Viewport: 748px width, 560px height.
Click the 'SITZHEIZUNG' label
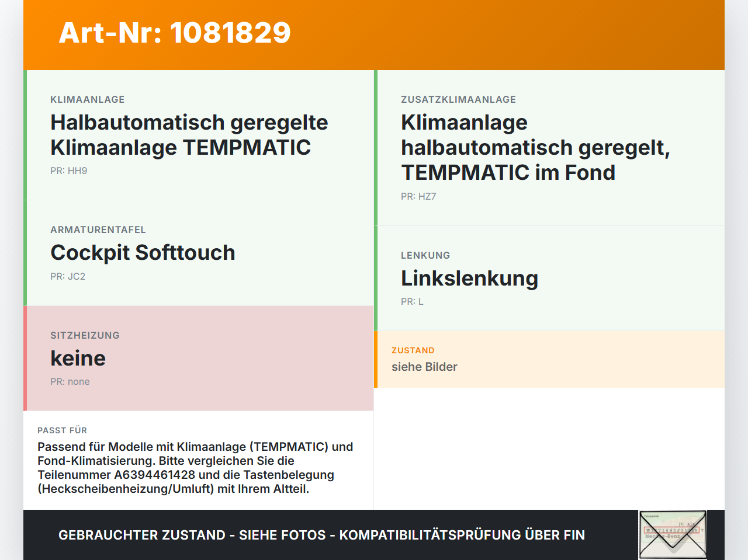(85, 336)
